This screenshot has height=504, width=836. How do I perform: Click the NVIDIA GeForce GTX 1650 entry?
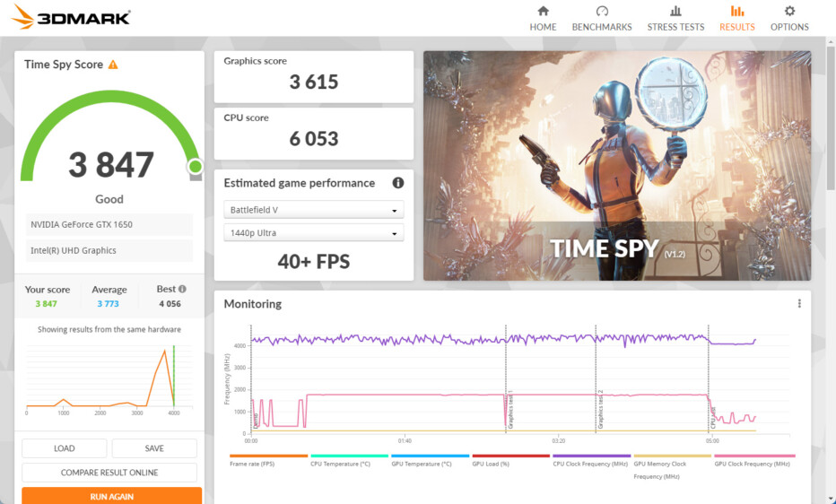pyautogui.click(x=109, y=224)
